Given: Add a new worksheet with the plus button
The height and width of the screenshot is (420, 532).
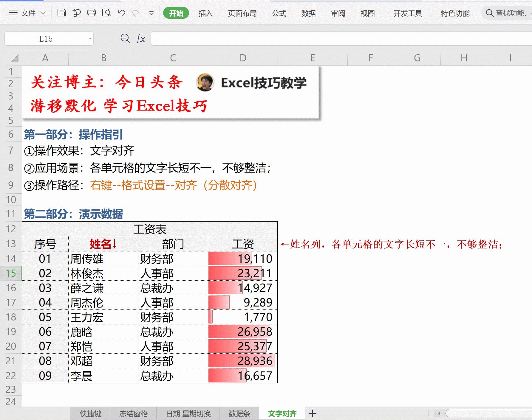Looking at the screenshot, I should click(x=313, y=413).
